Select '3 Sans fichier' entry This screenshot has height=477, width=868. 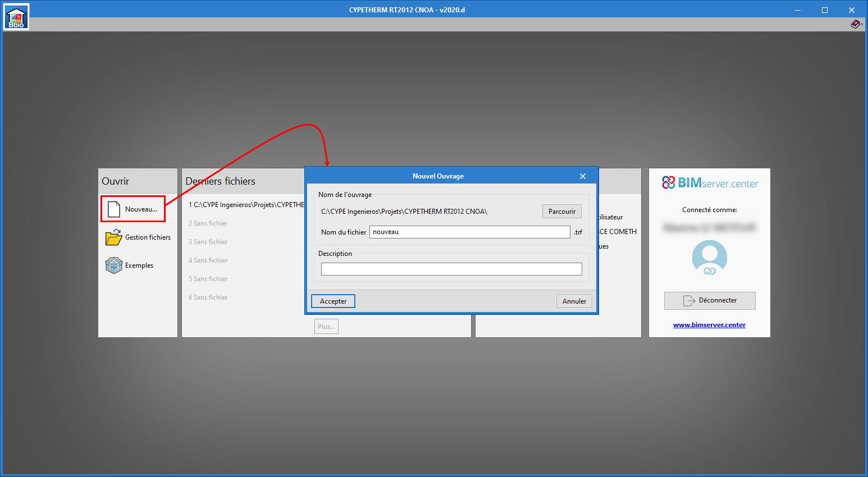pyautogui.click(x=208, y=242)
